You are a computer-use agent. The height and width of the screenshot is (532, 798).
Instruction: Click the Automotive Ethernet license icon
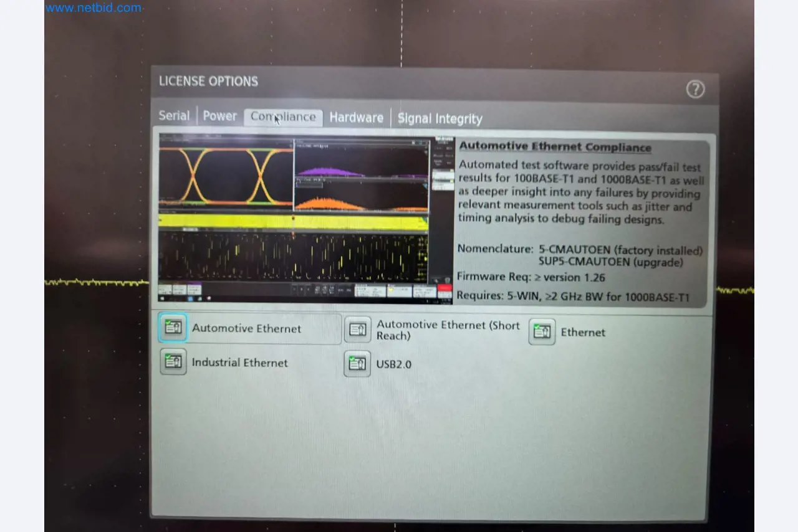pos(173,328)
